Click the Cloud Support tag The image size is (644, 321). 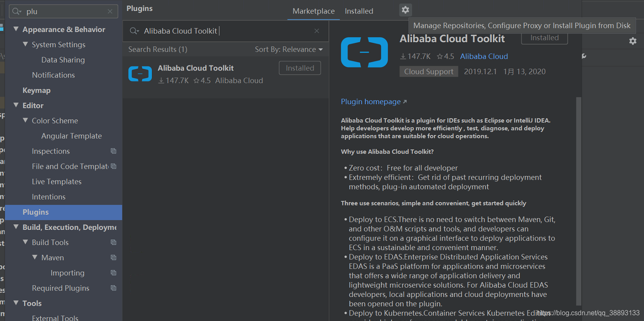pyautogui.click(x=428, y=72)
